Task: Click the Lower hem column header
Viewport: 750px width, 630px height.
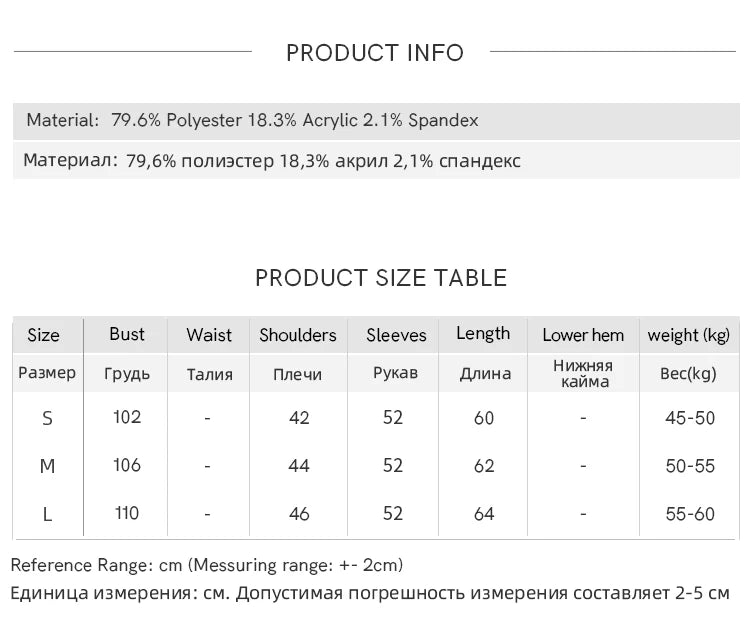Action: point(583,335)
